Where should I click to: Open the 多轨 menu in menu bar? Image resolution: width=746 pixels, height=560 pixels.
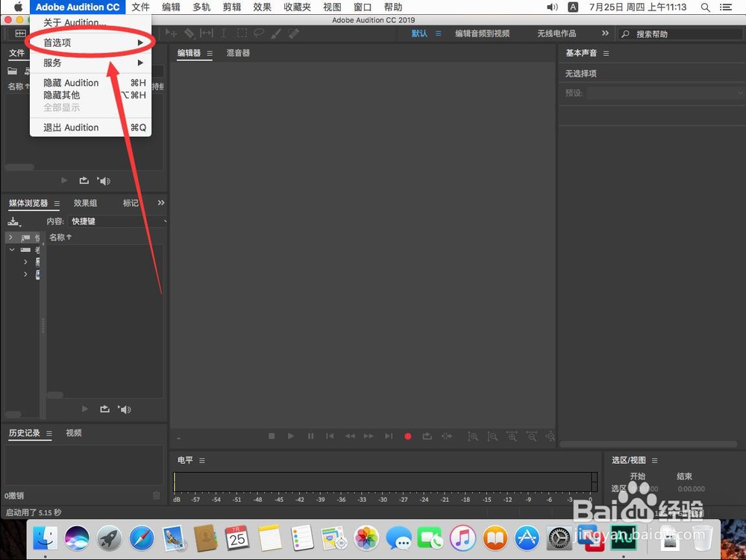[201, 7]
